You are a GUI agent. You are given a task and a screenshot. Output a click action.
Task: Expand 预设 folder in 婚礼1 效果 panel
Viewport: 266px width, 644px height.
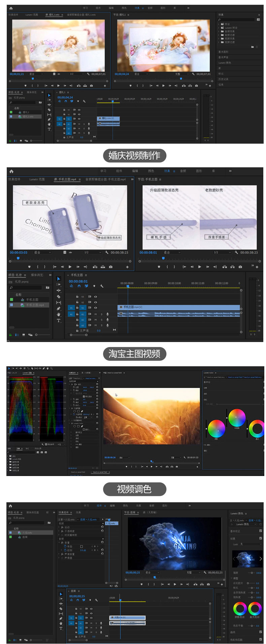tap(219, 24)
